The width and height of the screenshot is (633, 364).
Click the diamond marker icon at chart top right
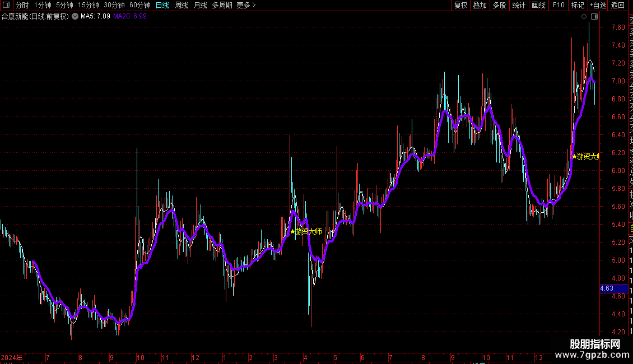click(584, 16)
